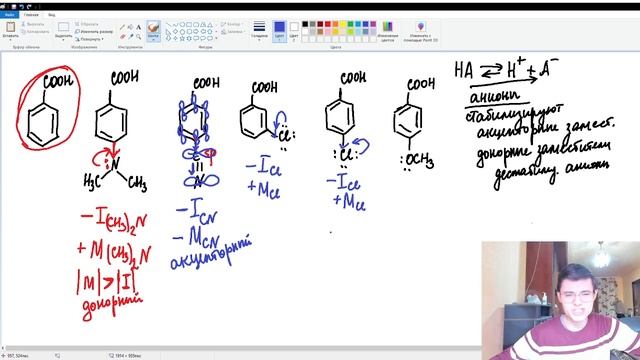
Task: Activate the Select (Выделить) rectangle tool
Action: [x=63, y=27]
